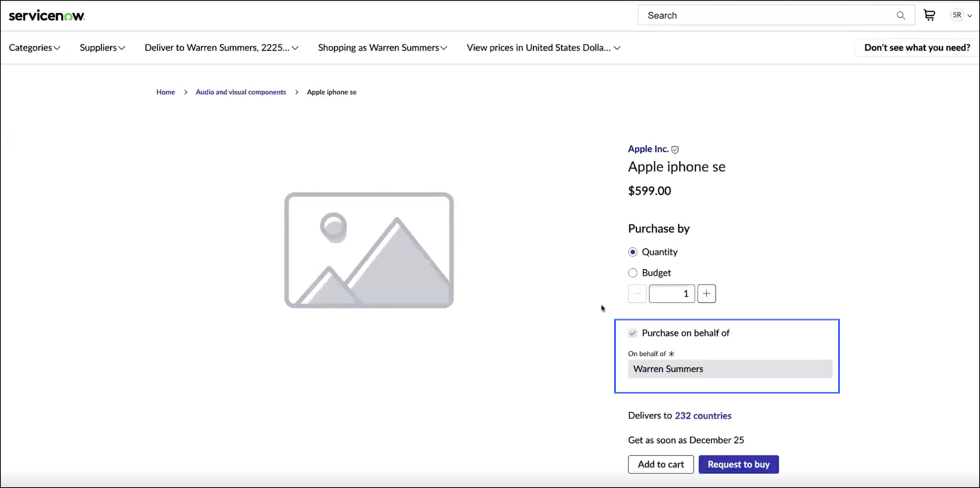The height and width of the screenshot is (488, 980).
Task: Click the Purchase by heading
Action: pyautogui.click(x=659, y=228)
